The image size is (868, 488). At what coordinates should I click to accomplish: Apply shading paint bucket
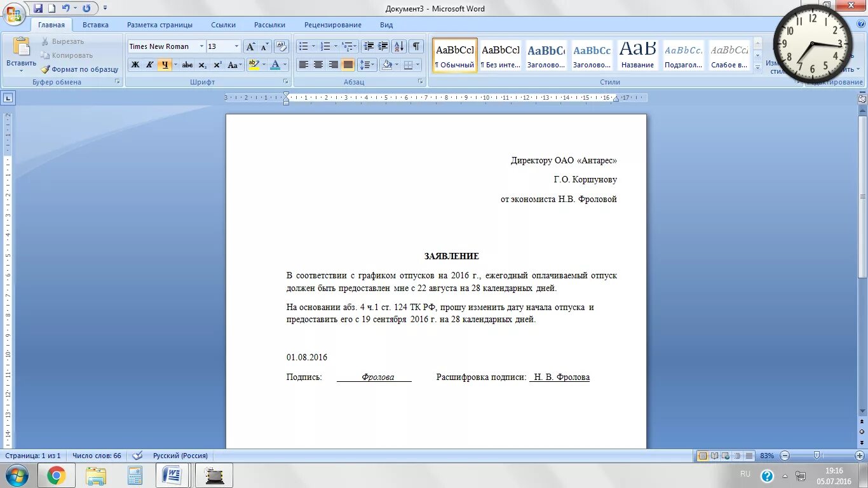[386, 65]
